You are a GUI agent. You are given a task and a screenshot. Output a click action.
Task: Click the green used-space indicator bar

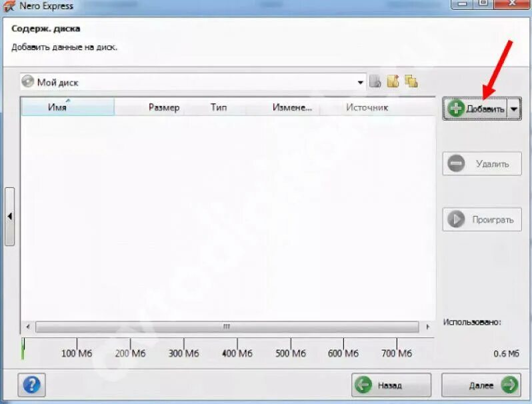[23, 349]
